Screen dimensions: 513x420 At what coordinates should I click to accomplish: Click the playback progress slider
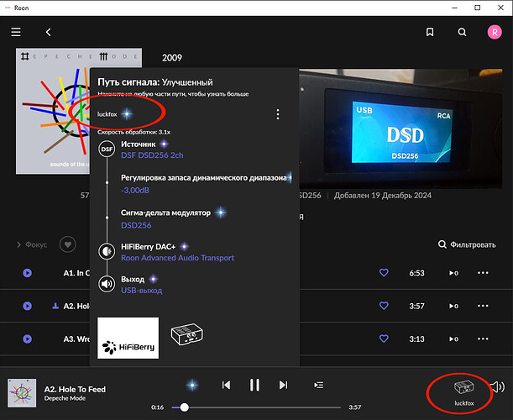pos(256,407)
